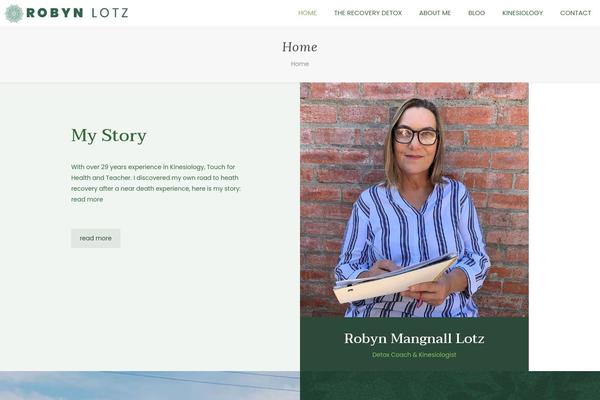Select KINESIOLOGY in the navigation bar

pos(522,13)
